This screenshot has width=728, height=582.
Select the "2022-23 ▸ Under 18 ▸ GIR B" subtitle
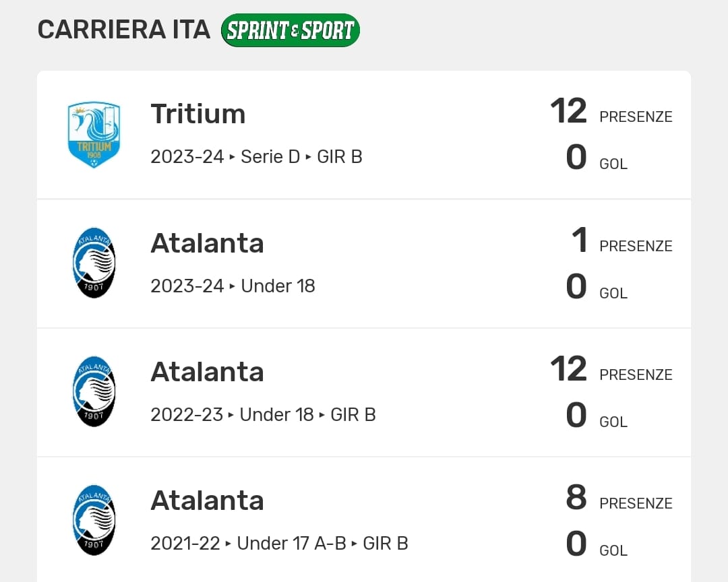tap(263, 414)
